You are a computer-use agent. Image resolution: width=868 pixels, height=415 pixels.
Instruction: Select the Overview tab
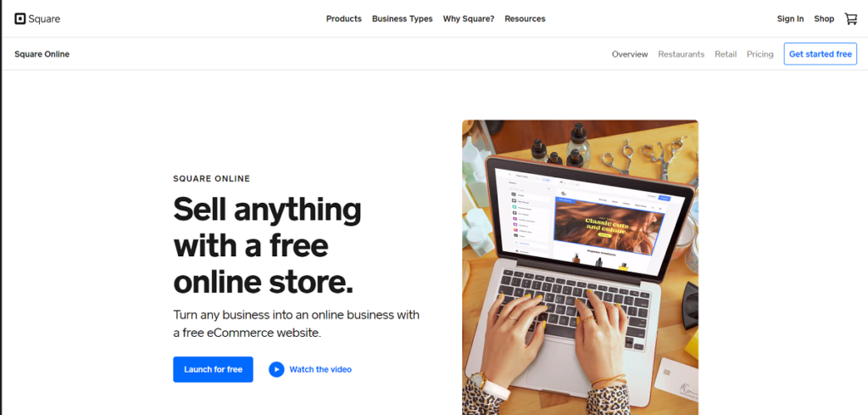(x=630, y=54)
